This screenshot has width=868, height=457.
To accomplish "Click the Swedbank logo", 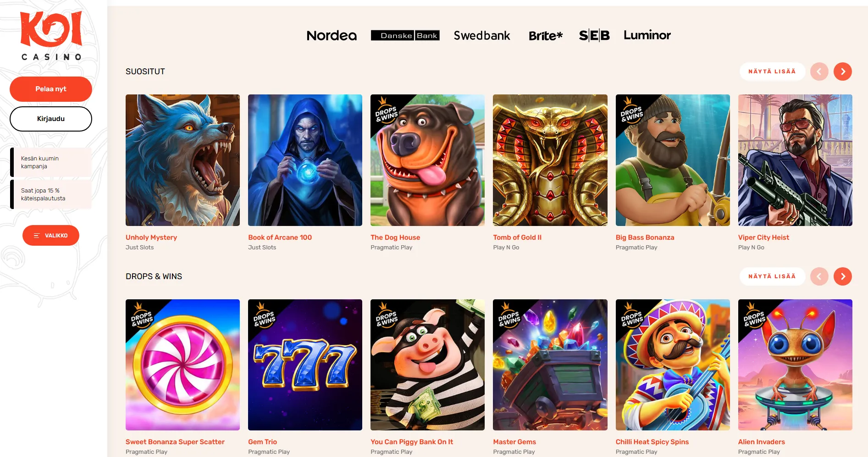I will click(481, 35).
